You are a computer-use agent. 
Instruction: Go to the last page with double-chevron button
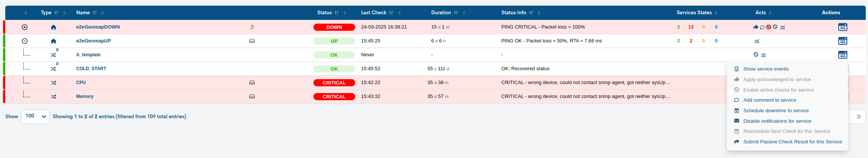[859, 116]
